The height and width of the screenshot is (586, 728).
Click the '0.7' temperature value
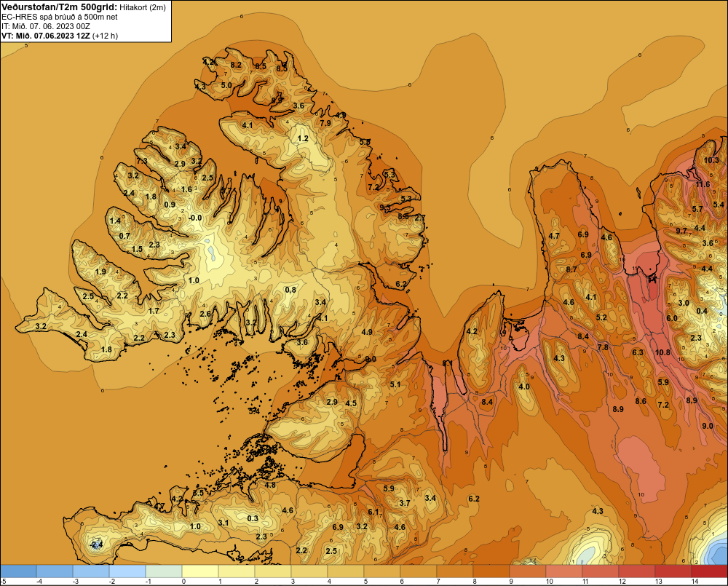(124, 236)
